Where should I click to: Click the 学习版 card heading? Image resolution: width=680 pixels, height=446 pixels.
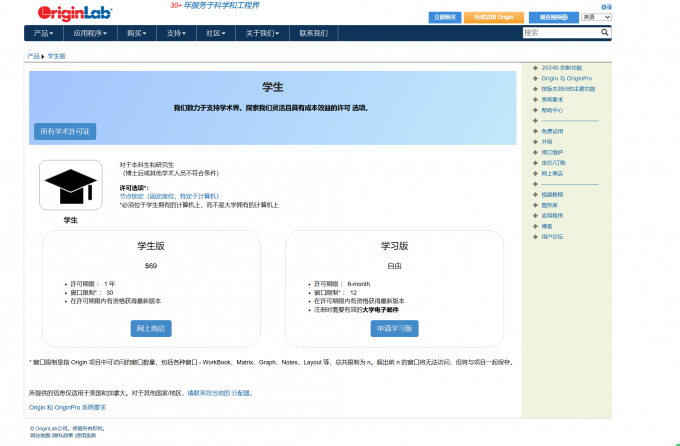395,246
